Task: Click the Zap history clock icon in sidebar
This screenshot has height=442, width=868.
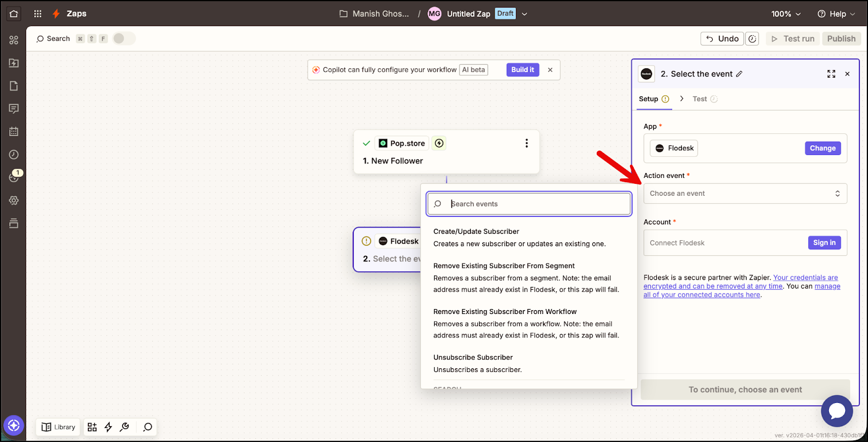Action: (14, 155)
